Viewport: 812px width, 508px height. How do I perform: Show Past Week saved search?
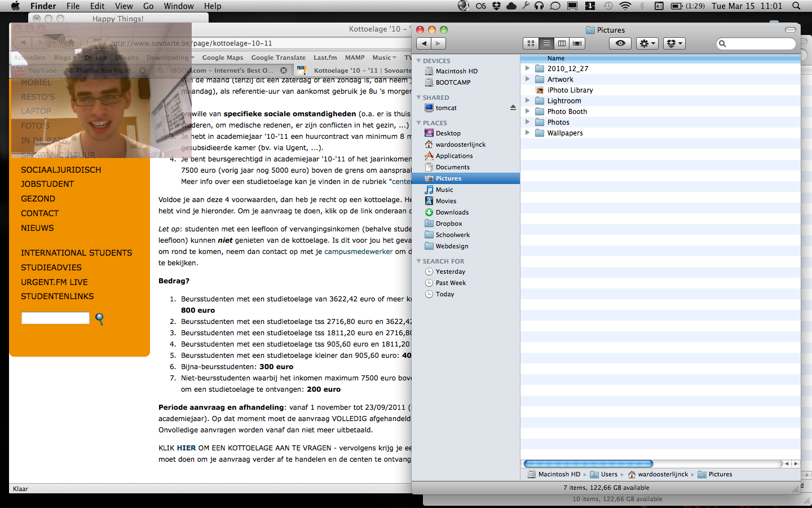point(451,283)
